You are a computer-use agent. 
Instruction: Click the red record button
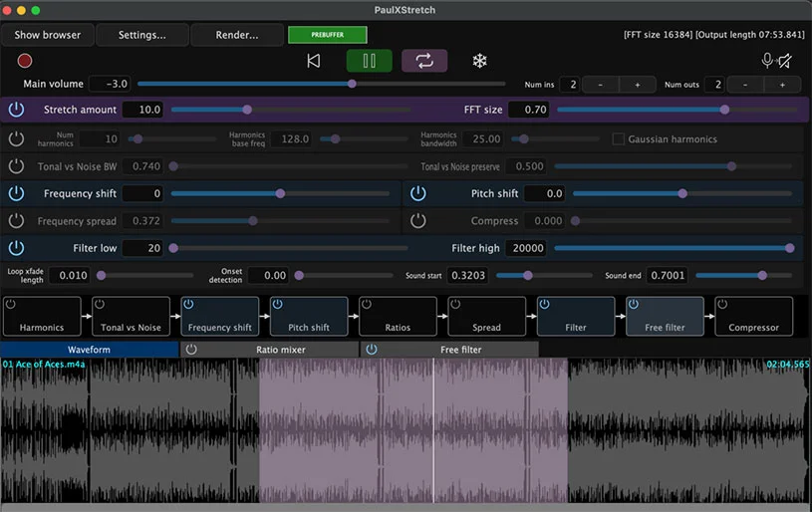click(25, 61)
